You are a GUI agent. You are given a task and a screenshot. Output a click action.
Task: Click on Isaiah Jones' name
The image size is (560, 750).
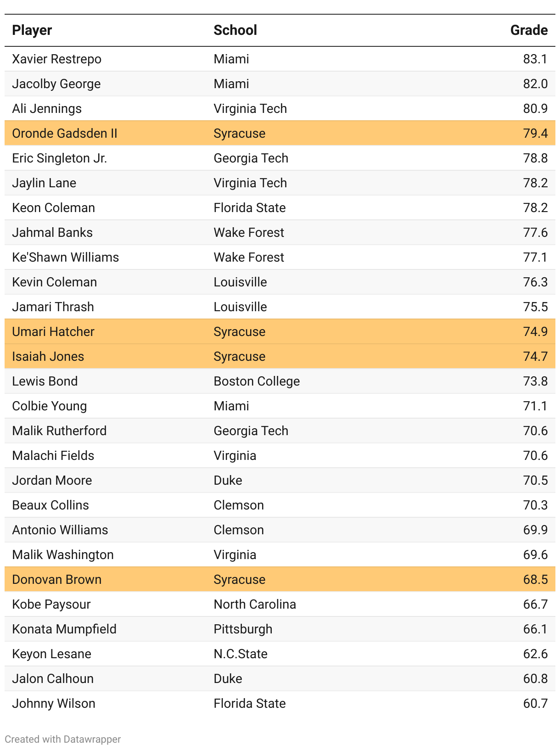point(48,357)
